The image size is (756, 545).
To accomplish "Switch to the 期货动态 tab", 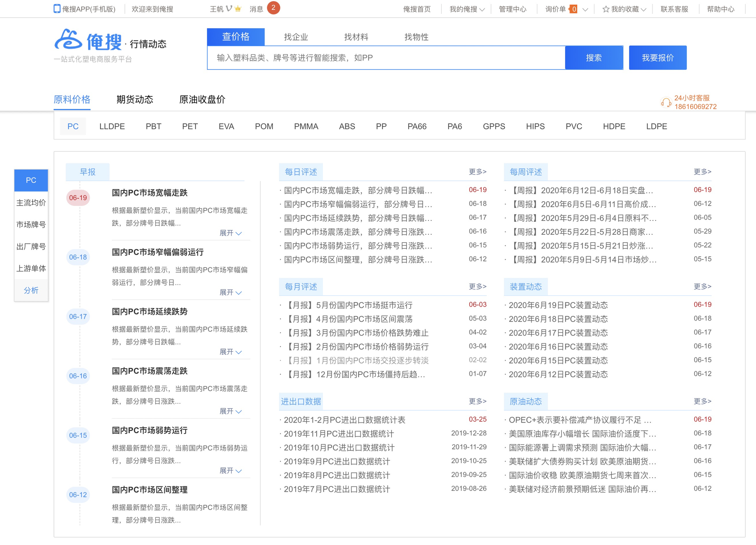I will click(x=135, y=99).
